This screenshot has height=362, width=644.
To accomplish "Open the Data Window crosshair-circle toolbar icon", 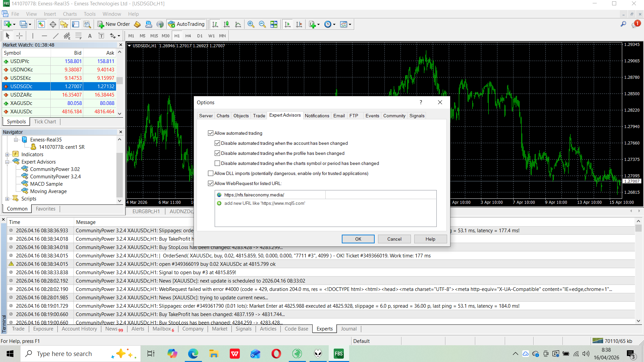I will coord(53,24).
